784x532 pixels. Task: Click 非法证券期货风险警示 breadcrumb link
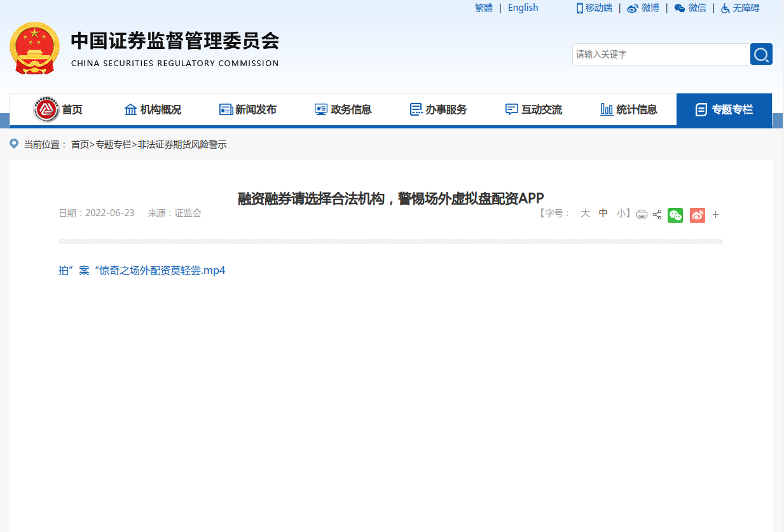pos(182,145)
